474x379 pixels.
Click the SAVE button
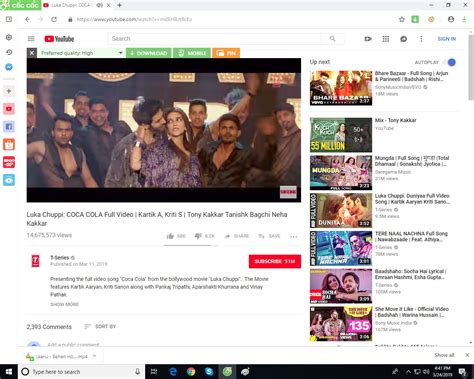pyautogui.click(x=269, y=236)
